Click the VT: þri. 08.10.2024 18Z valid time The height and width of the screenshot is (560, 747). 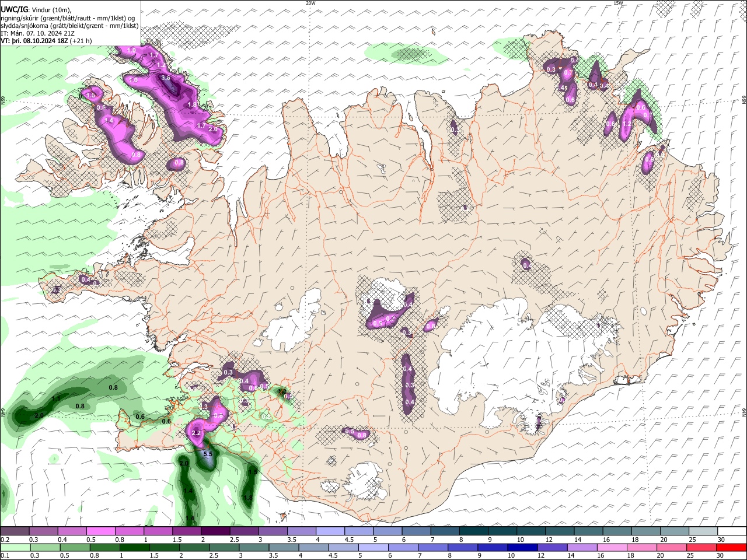[47, 41]
